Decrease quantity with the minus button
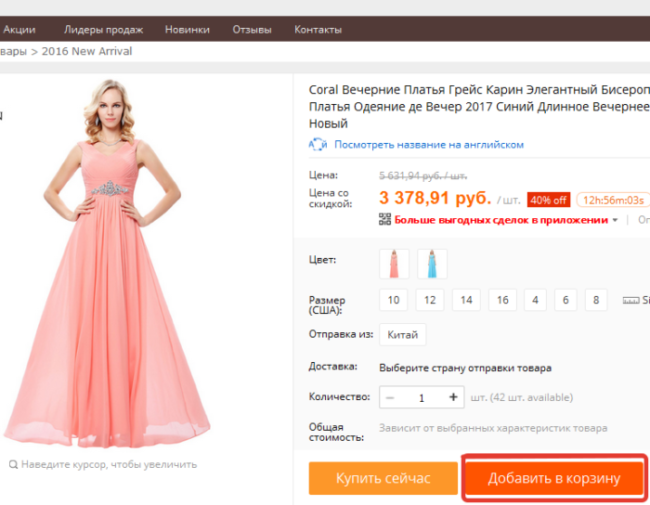The image size is (650, 505). point(390,398)
